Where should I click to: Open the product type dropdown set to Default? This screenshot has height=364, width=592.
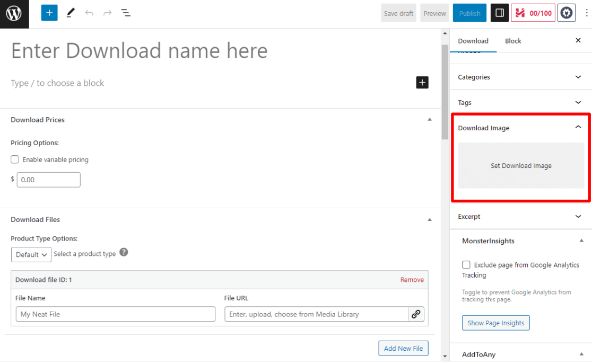(x=31, y=254)
